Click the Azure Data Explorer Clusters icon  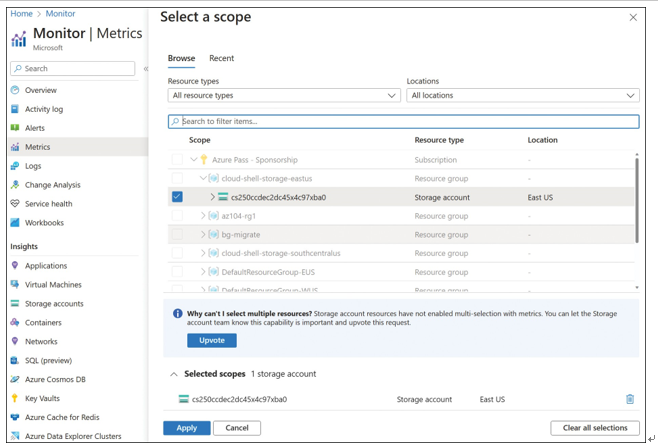pos(15,436)
